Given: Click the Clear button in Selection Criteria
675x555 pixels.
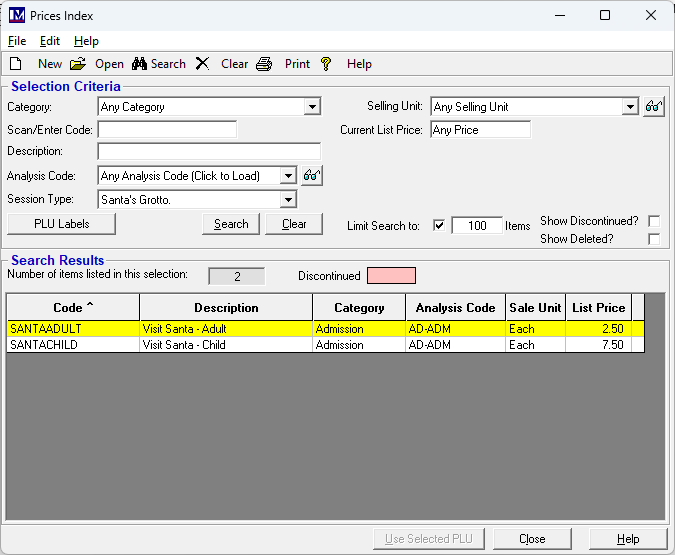Looking at the screenshot, I should (294, 224).
